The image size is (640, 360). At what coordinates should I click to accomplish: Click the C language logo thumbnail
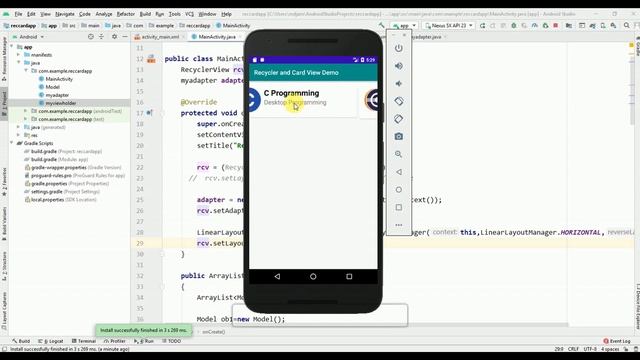pos(254,99)
